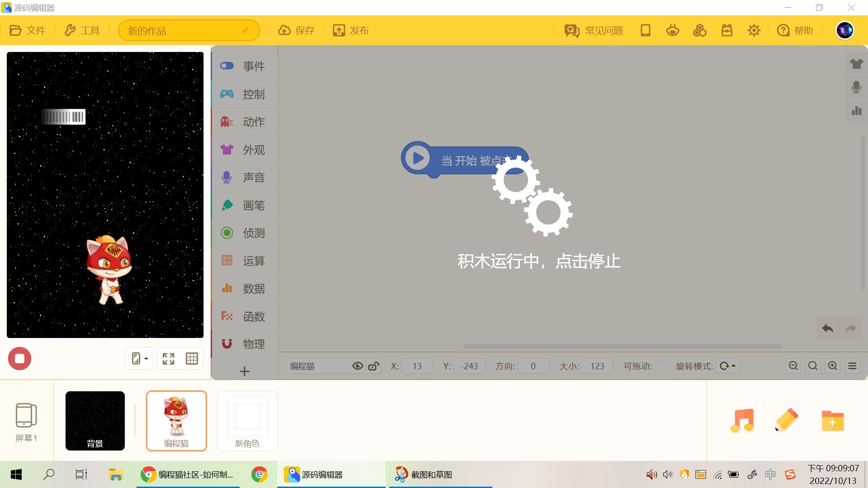Click the sprite name field 编程猫
The width and height of the screenshot is (868, 488).
click(319, 366)
